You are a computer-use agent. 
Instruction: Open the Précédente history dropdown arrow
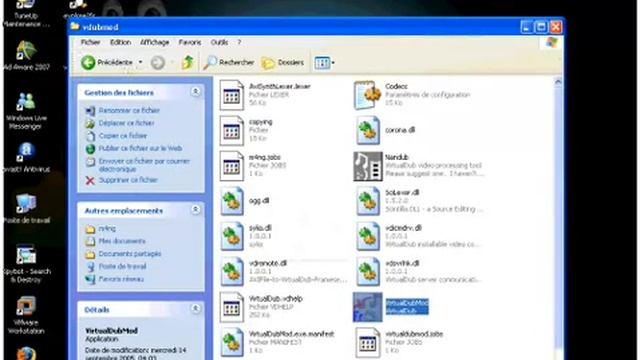pos(140,62)
